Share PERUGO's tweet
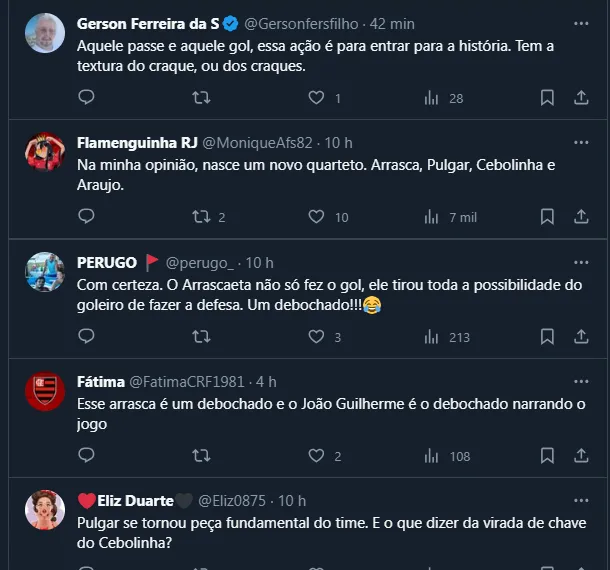The width and height of the screenshot is (610, 570). [581, 337]
